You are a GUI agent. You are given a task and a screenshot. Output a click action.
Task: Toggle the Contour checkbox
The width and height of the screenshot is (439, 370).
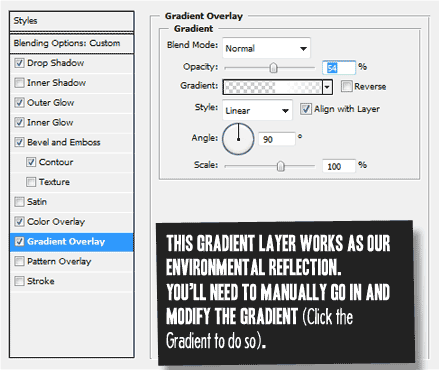(x=31, y=162)
